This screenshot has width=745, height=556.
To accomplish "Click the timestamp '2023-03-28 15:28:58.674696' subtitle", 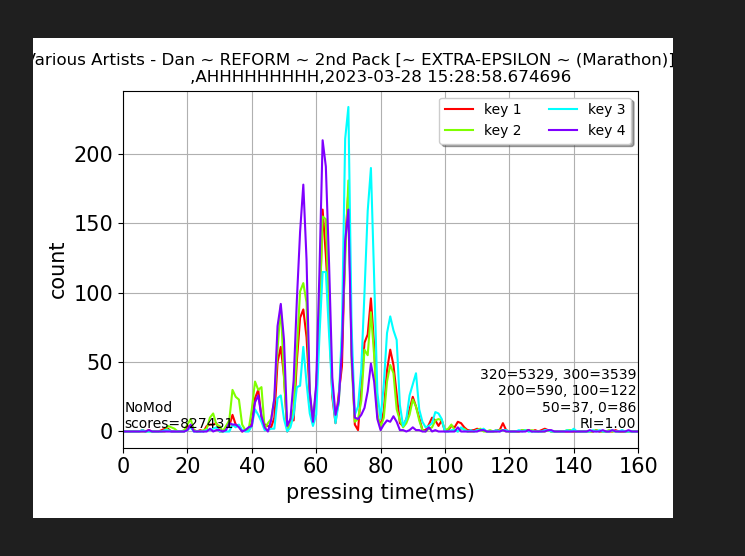I will point(448,77).
